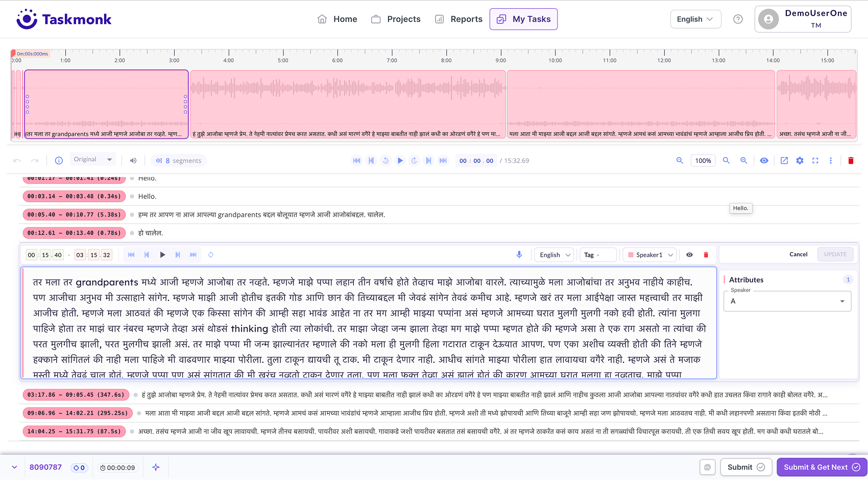Click the current time 00:00.00 field

click(x=476, y=161)
